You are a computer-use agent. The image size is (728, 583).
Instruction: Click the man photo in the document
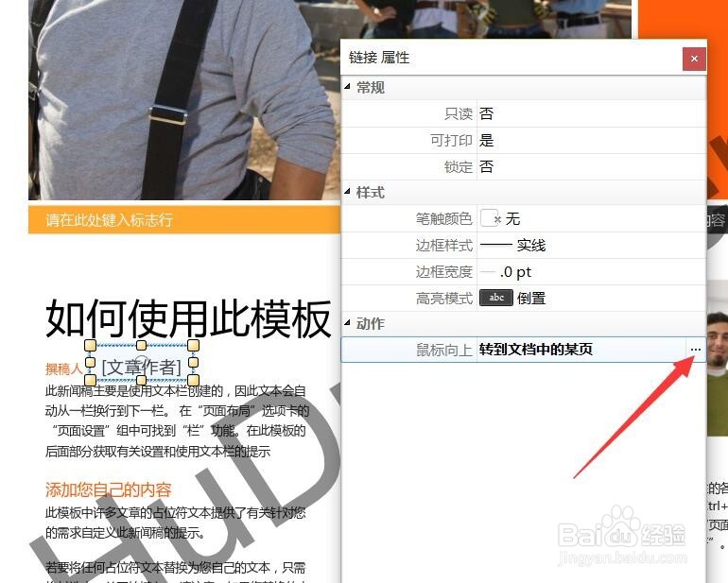(184, 100)
